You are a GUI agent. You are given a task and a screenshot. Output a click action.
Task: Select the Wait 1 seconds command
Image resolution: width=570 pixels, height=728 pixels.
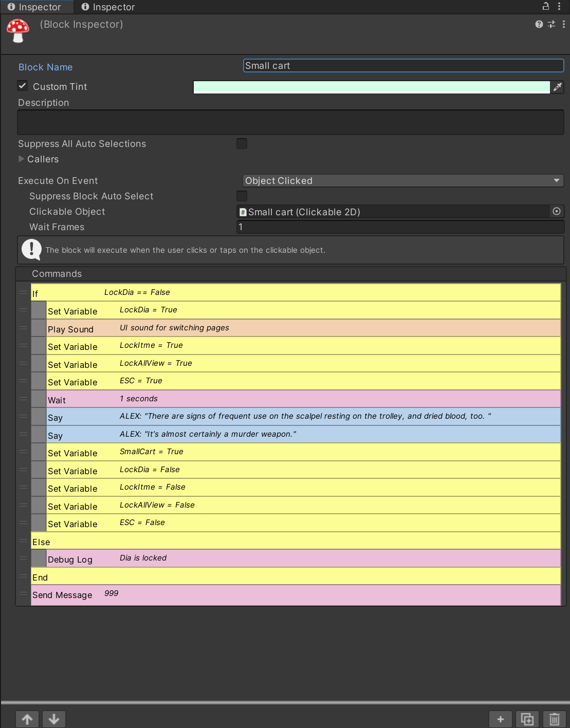pos(303,399)
